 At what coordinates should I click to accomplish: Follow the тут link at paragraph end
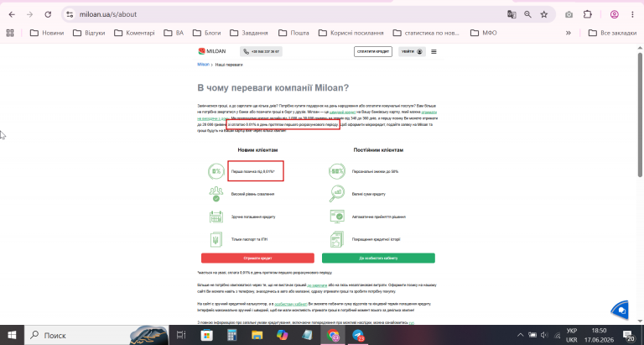(x=412, y=323)
